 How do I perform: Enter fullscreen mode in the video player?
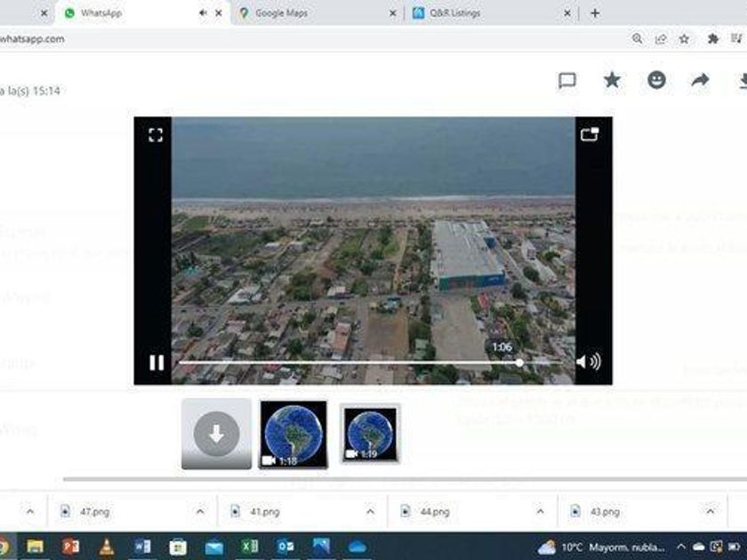pyautogui.click(x=156, y=135)
